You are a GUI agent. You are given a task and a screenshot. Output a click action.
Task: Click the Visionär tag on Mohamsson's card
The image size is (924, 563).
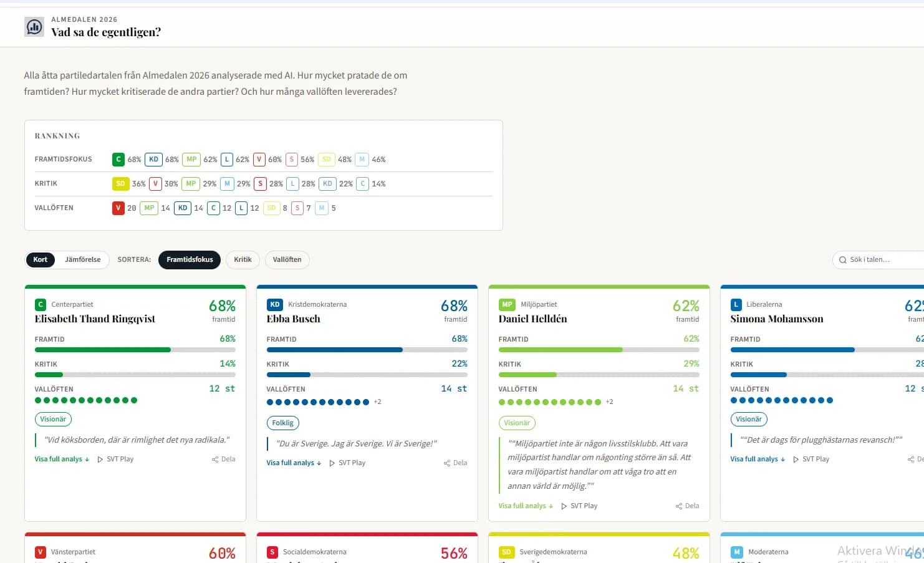[x=749, y=420]
